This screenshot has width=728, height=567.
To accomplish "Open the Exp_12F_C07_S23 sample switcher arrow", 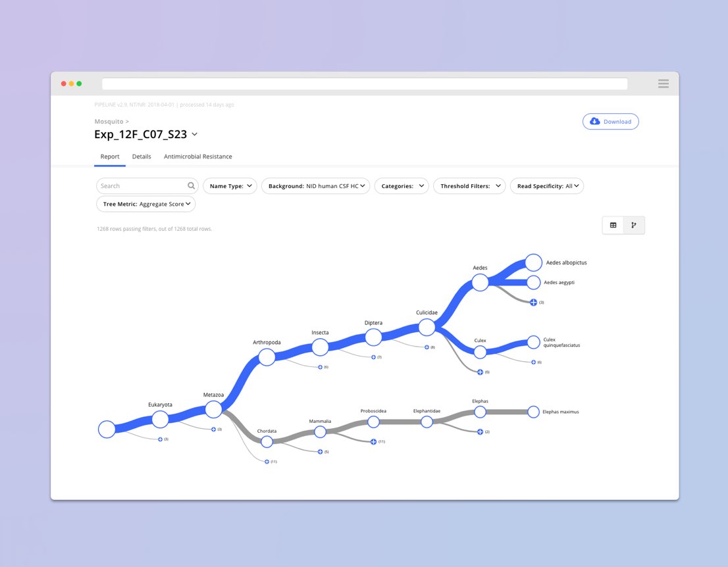I will coord(194,135).
